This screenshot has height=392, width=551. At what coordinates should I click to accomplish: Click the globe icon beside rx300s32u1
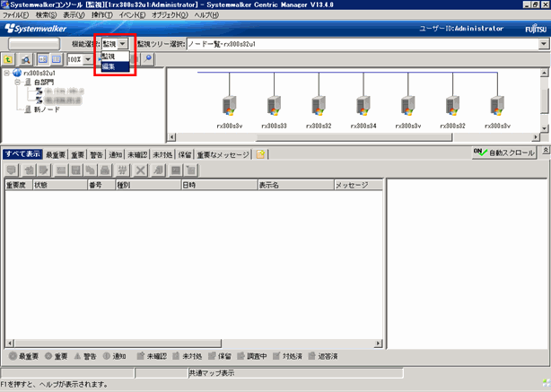click(17, 73)
